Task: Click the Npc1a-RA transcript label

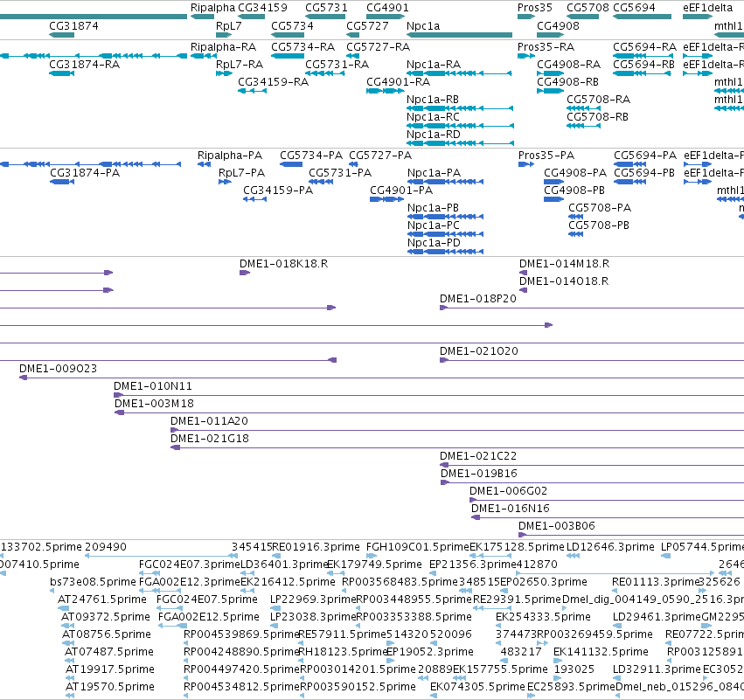Action: click(x=434, y=65)
